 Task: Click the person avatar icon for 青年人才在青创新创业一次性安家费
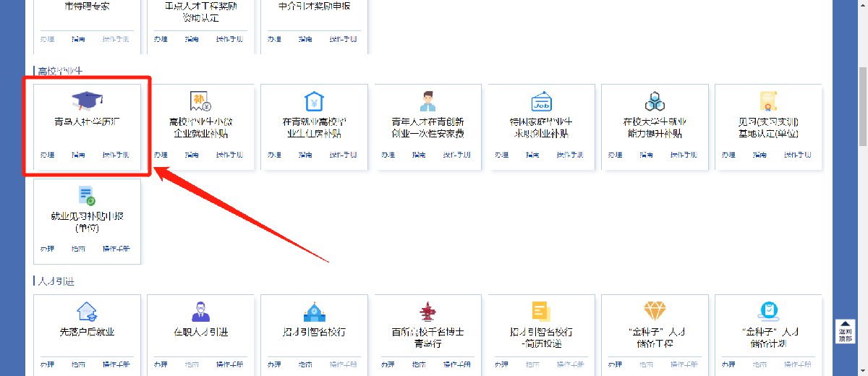[427, 101]
